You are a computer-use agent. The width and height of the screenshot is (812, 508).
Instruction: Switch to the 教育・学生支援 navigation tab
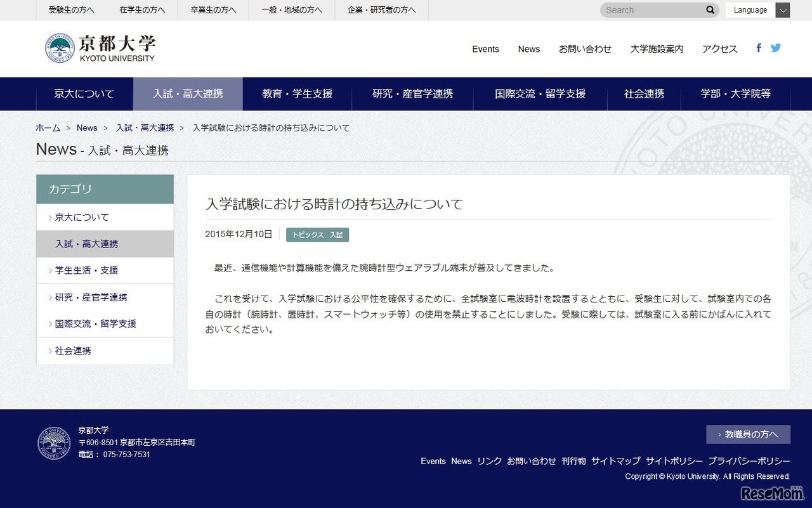point(297,93)
